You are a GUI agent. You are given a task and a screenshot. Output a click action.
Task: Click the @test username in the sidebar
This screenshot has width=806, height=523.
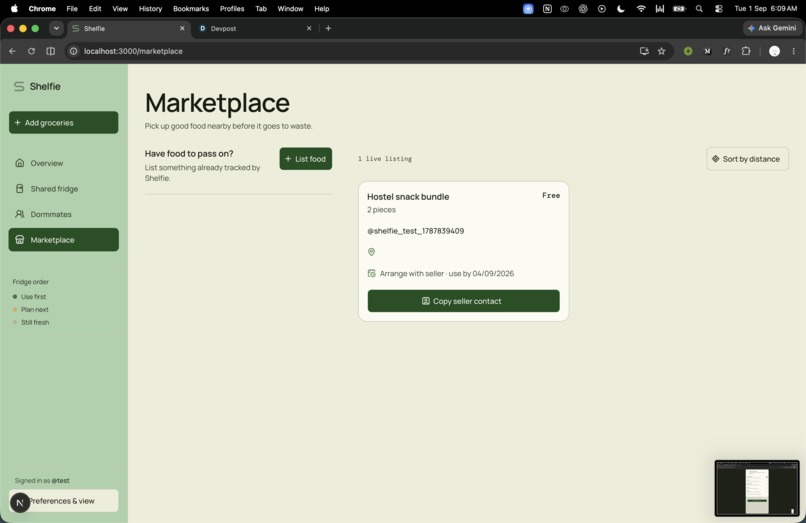point(60,480)
